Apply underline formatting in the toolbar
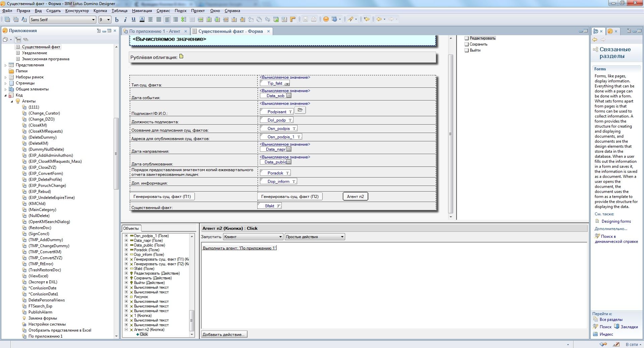This screenshot has width=644, height=348. pyautogui.click(x=133, y=20)
